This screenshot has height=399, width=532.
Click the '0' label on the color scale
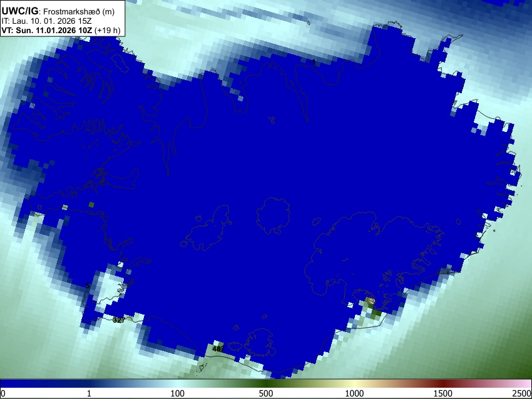pos(3,393)
